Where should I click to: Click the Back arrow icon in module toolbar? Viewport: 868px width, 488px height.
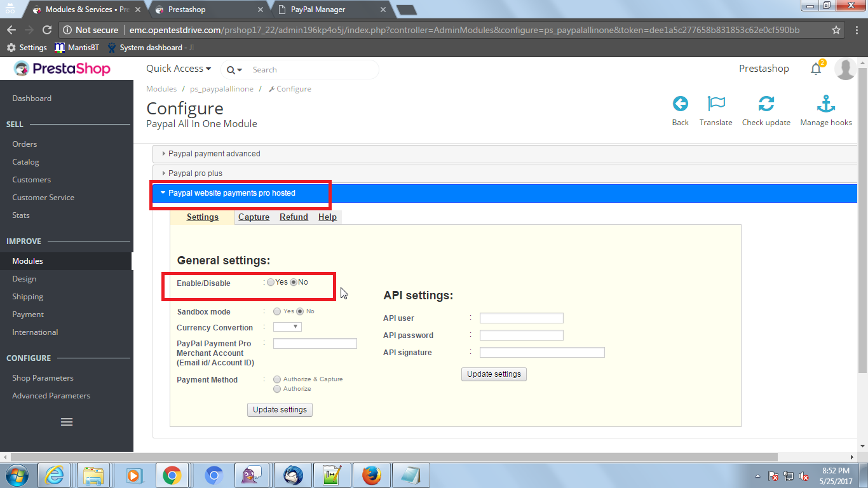click(681, 104)
